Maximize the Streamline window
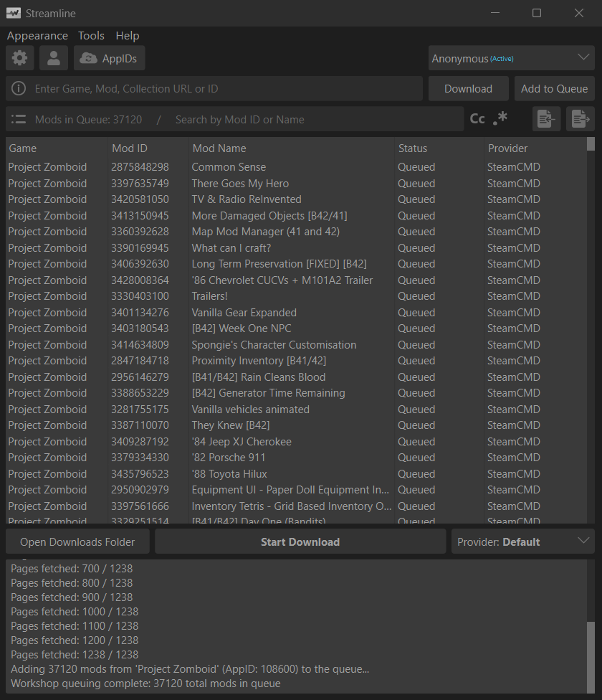 point(537,13)
